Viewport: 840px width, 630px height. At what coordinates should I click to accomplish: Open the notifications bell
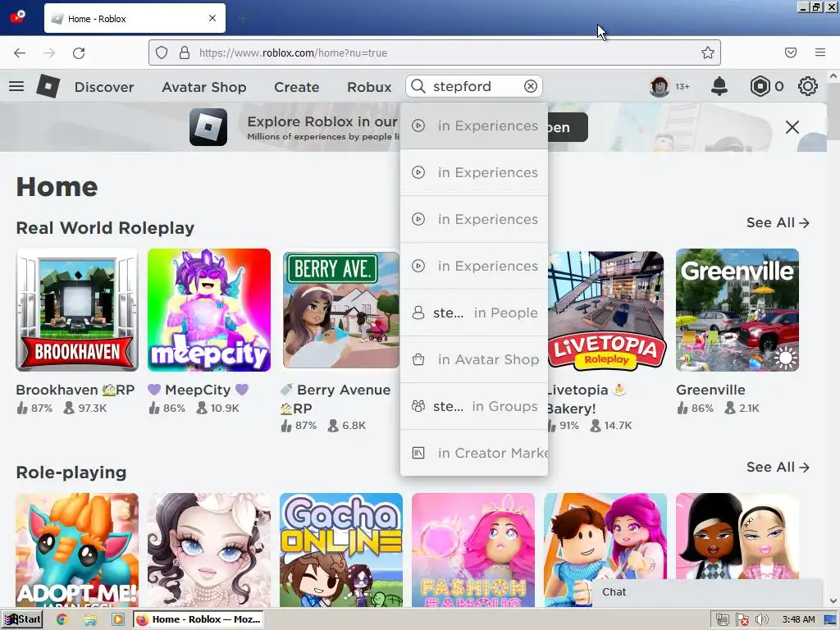(719, 86)
